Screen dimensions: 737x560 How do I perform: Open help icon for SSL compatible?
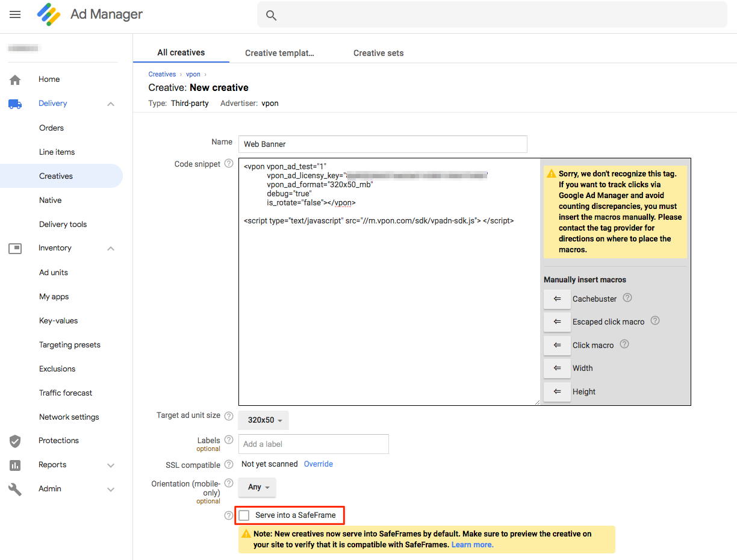[229, 464]
